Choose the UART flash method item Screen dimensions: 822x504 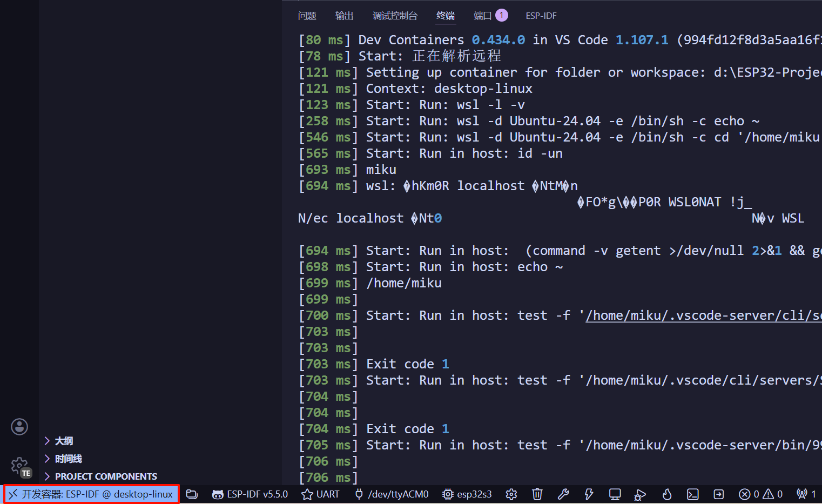(x=321, y=494)
